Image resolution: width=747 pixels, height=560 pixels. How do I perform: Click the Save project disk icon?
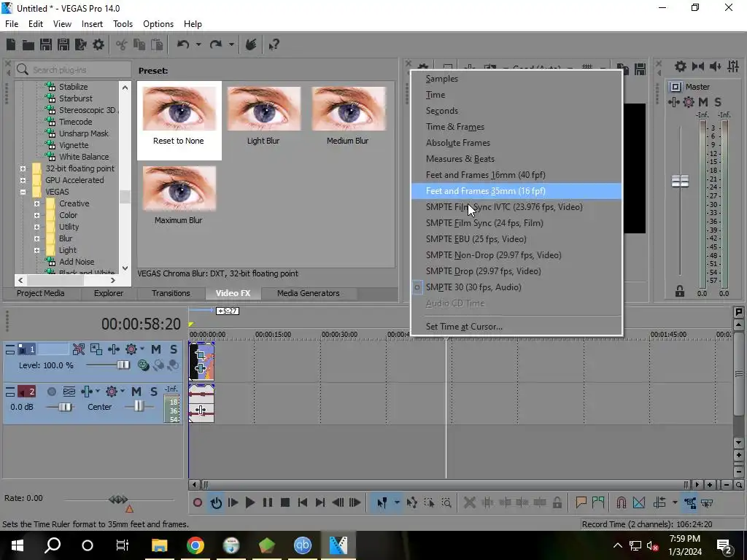coord(46,44)
